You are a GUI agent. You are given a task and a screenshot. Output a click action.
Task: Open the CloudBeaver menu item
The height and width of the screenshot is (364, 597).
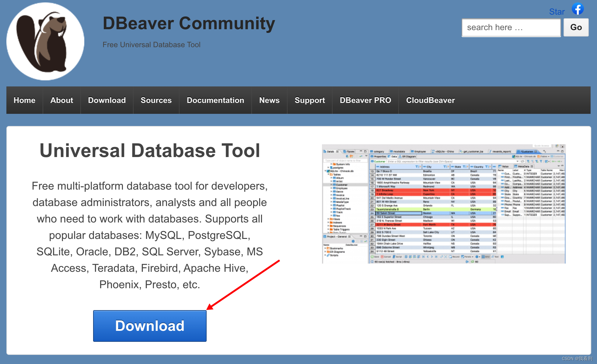point(431,100)
